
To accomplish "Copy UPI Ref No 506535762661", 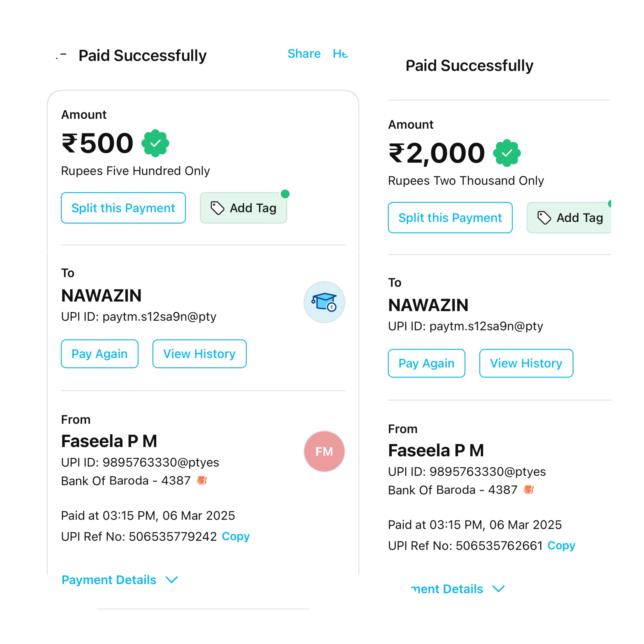I will [x=561, y=546].
